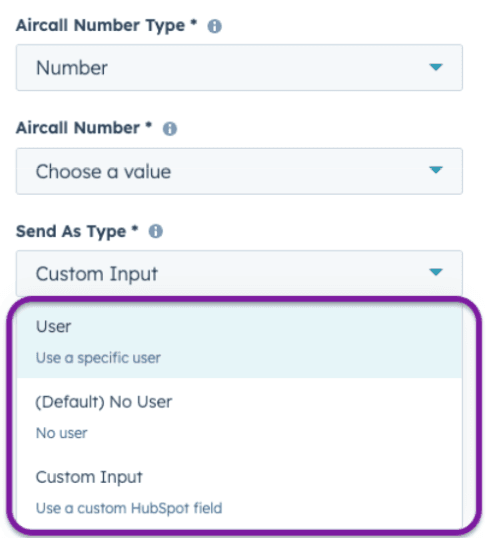The image size is (488, 543).
Task: Select 'Custom Input' option in the list
Action: pos(239,492)
